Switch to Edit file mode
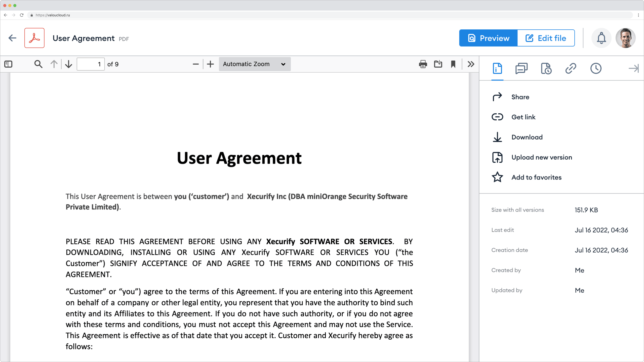The image size is (644, 362). 546,38
